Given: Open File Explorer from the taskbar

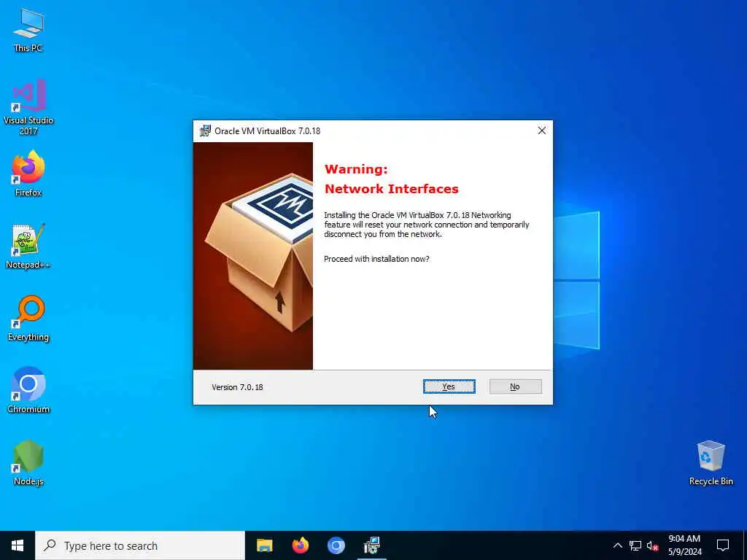Looking at the screenshot, I should 264,545.
